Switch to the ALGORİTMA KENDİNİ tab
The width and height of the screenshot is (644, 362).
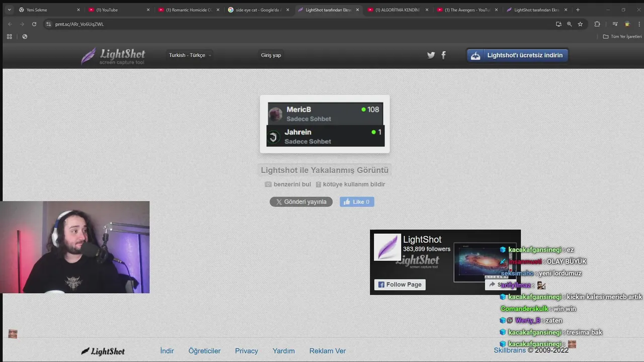click(397, 10)
